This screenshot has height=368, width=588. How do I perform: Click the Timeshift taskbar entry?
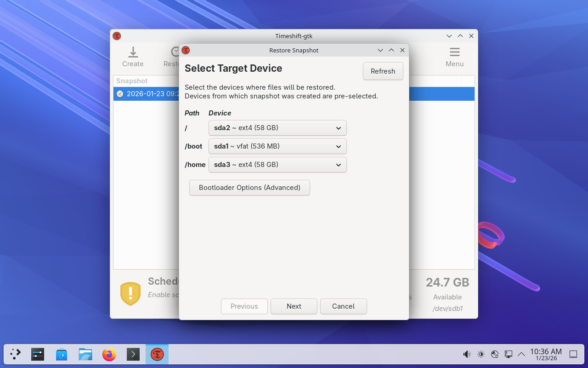[x=157, y=354]
